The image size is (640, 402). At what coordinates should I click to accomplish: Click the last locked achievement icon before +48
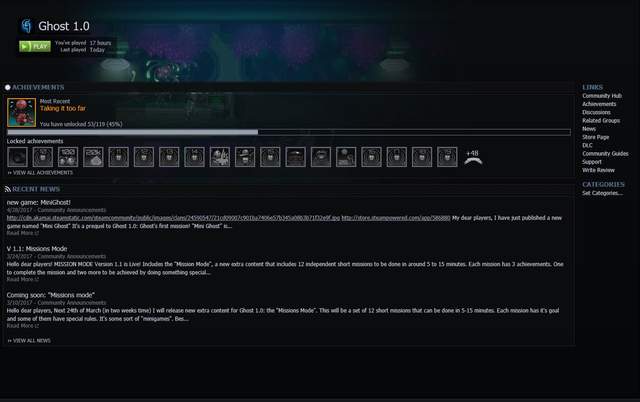[447, 157]
